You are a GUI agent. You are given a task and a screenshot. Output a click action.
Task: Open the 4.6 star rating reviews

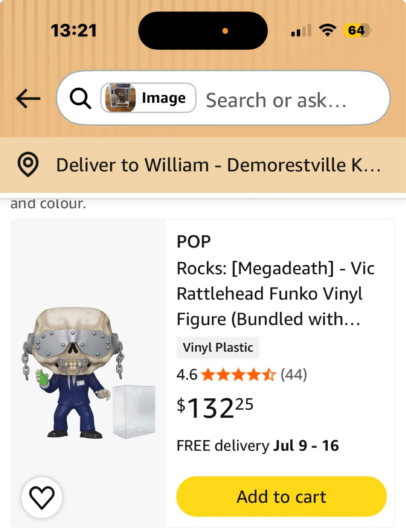pyautogui.click(x=226, y=375)
